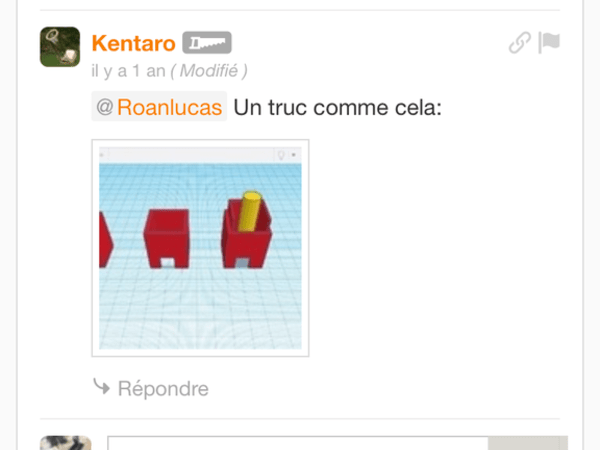Open Kentaro's user profile name link
The image size is (600, 450).
[134, 43]
